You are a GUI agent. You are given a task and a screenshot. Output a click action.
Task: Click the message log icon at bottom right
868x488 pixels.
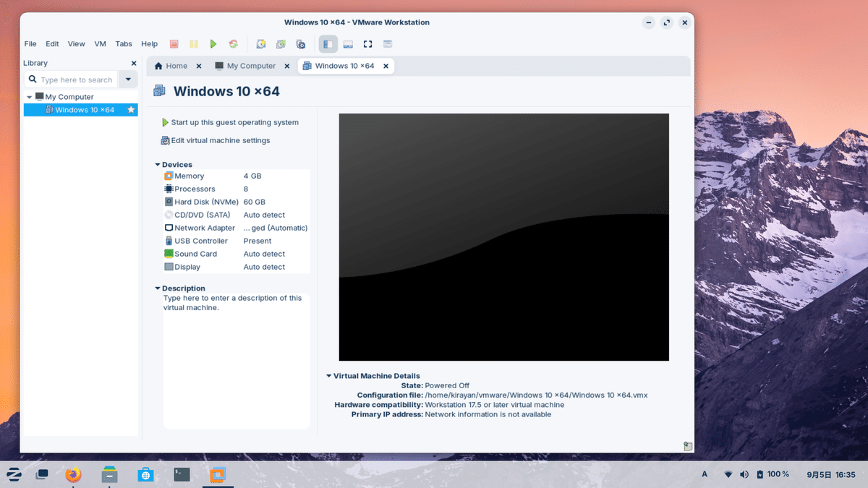(688, 446)
